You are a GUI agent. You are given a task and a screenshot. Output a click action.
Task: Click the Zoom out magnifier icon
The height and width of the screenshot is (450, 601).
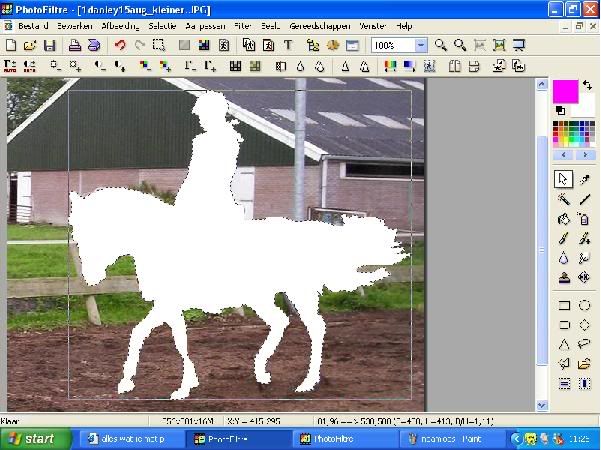point(460,45)
